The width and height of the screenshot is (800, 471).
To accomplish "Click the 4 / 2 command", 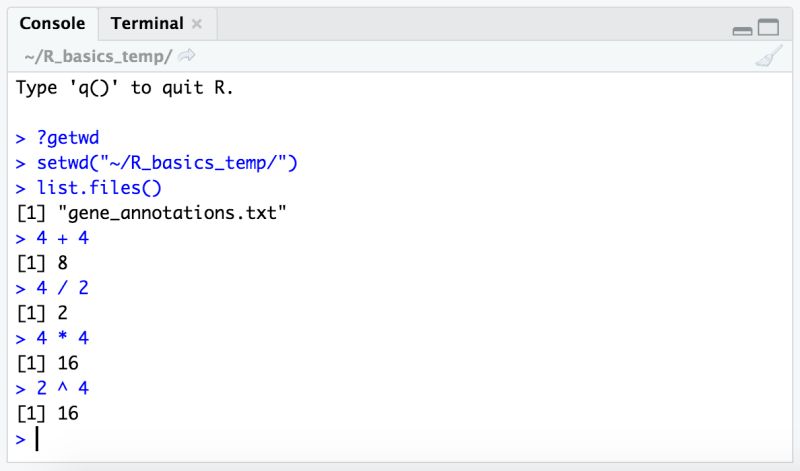I will (x=62, y=288).
